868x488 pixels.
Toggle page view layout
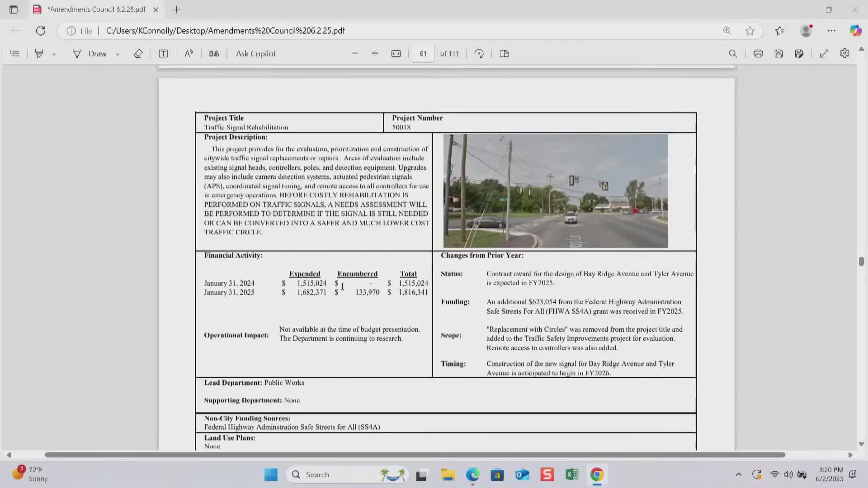click(505, 54)
